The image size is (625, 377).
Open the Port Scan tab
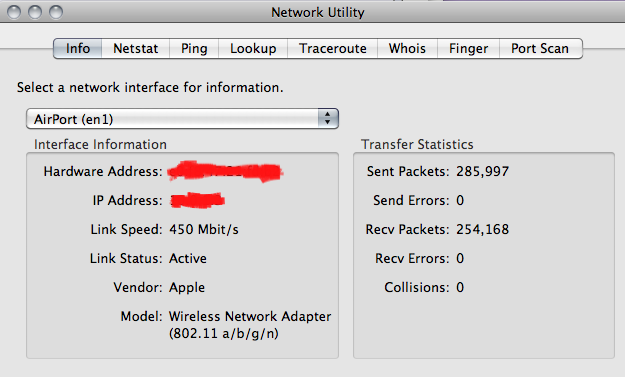541,49
